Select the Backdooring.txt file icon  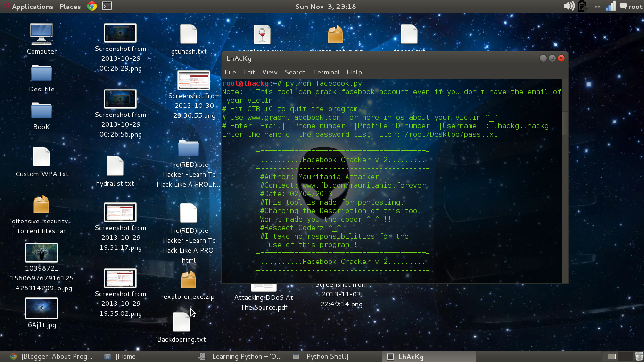(x=182, y=322)
